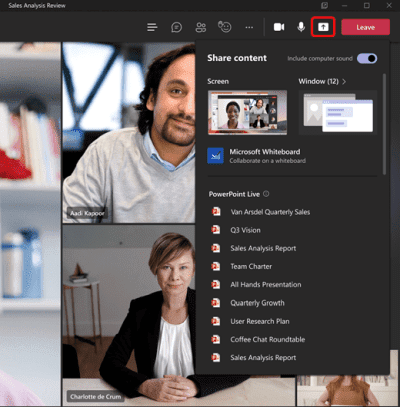This screenshot has width=400, height=407.
Task: Leave the meeting
Action: (365, 27)
